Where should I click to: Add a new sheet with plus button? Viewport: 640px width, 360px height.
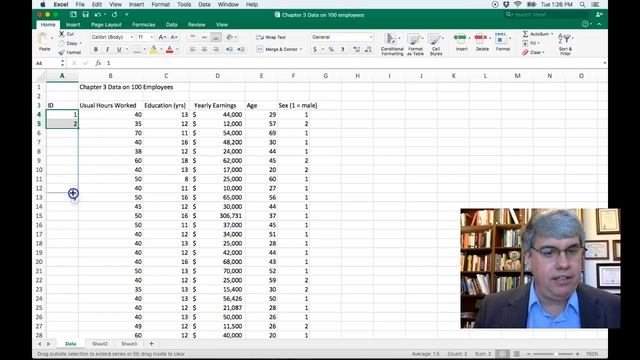pyautogui.click(x=151, y=344)
